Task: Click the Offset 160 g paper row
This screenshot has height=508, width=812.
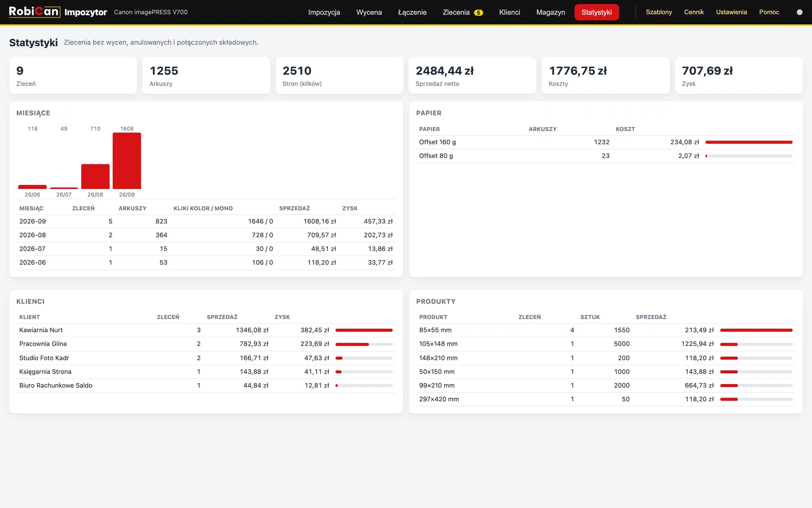Action: pyautogui.click(x=606, y=142)
